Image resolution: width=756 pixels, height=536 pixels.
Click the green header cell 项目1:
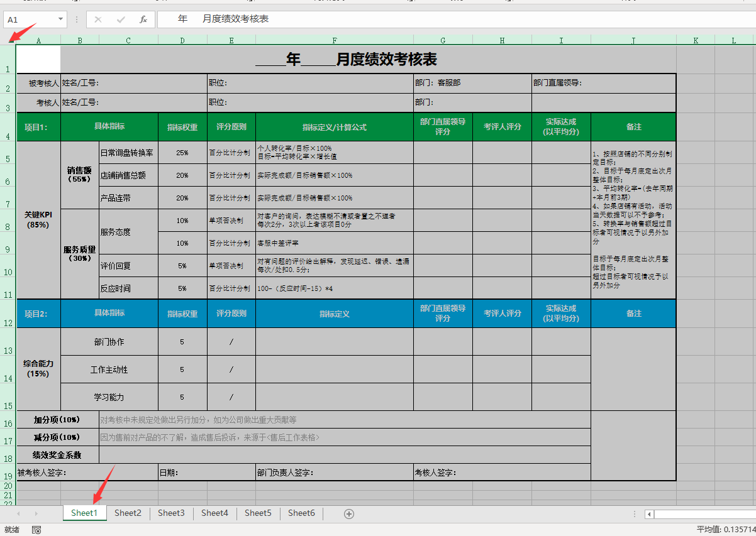coord(39,127)
